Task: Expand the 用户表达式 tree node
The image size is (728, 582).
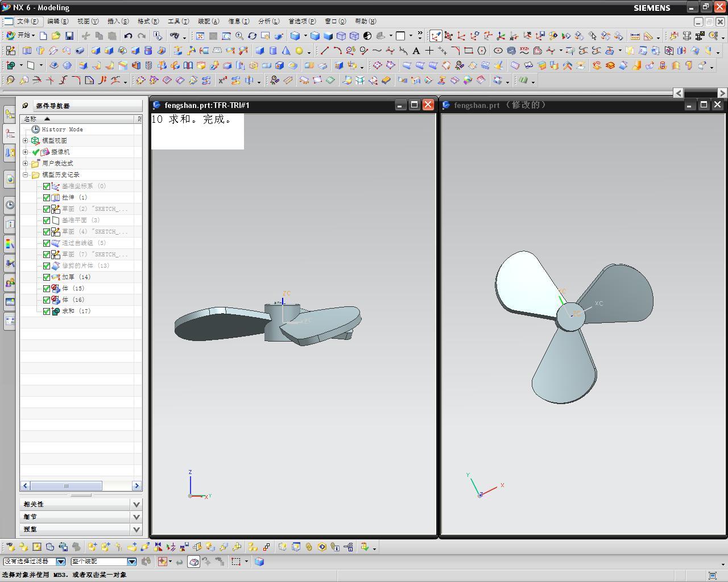Action: pos(26,163)
